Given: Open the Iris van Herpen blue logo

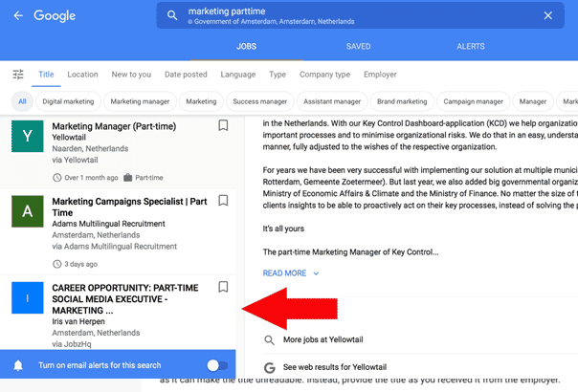Looking at the screenshot, I should pyautogui.click(x=28, y=297).
